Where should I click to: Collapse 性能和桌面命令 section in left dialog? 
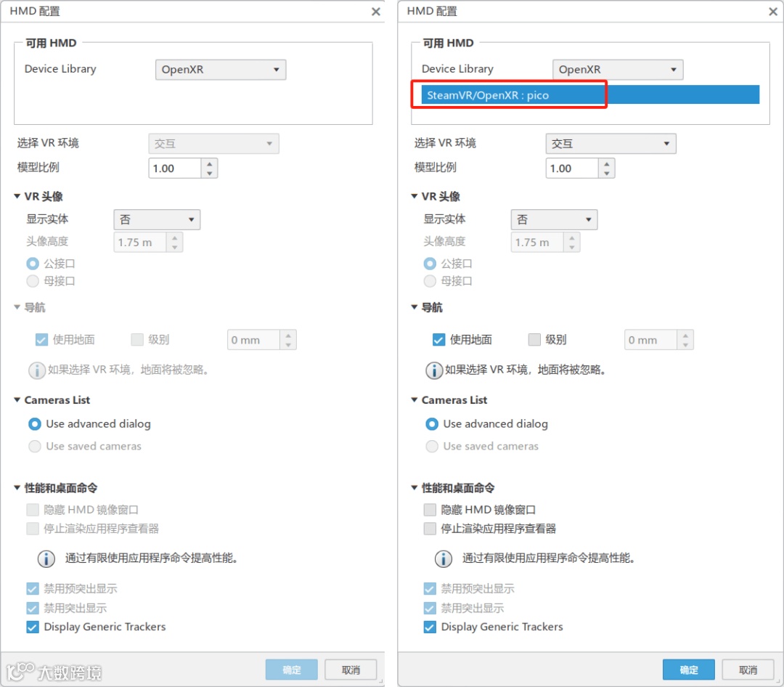17,487
